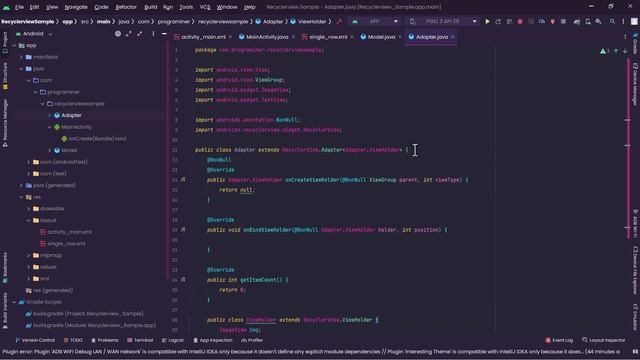Open the Version Control tool window
The image size is (640, 360).
click(35, 340)
